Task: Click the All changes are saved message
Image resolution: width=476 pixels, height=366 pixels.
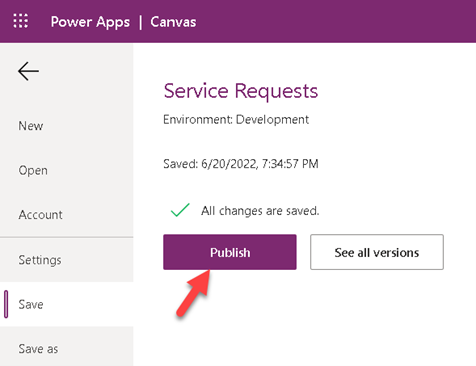Action: (x=260, y=211)
